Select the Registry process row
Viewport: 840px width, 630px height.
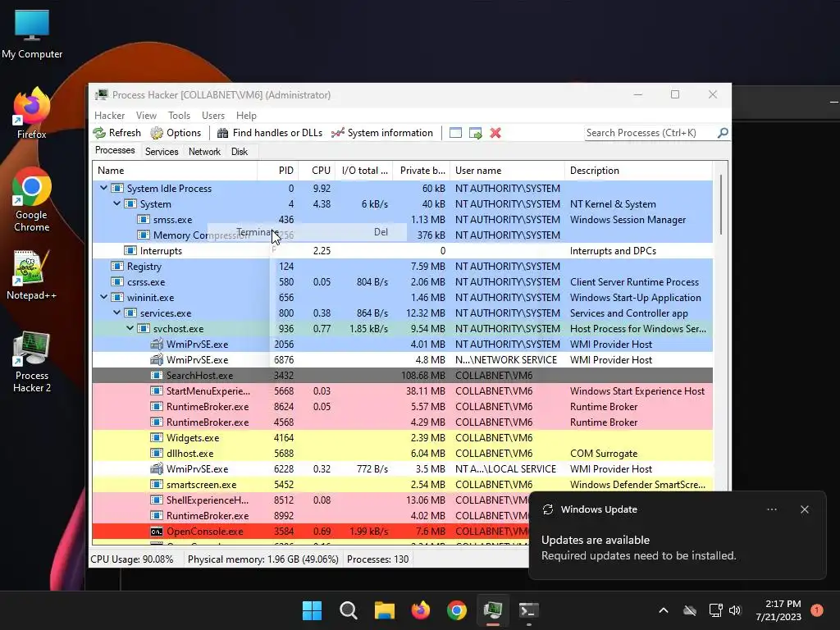(402, 267)
